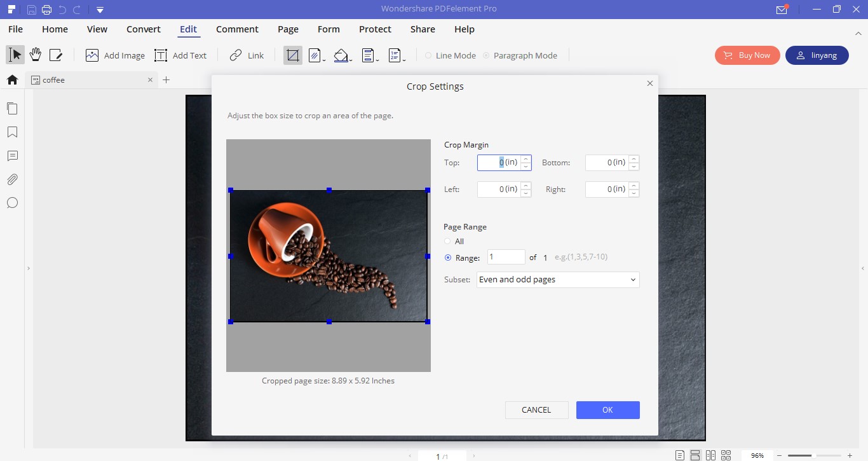The image size is (868, 461).
Task: Click the Add Text tool
Action: 180,55
